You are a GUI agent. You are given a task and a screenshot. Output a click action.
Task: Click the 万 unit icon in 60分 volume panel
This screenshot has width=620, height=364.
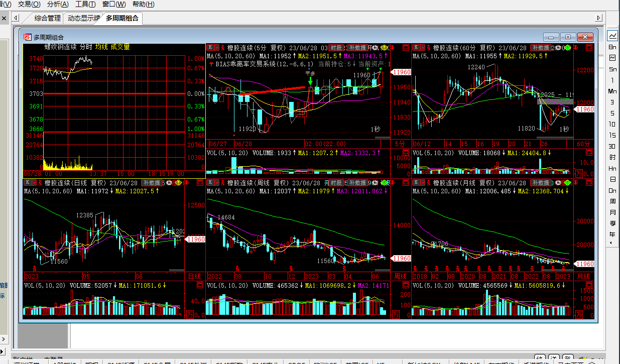click(x=579, y=174)
